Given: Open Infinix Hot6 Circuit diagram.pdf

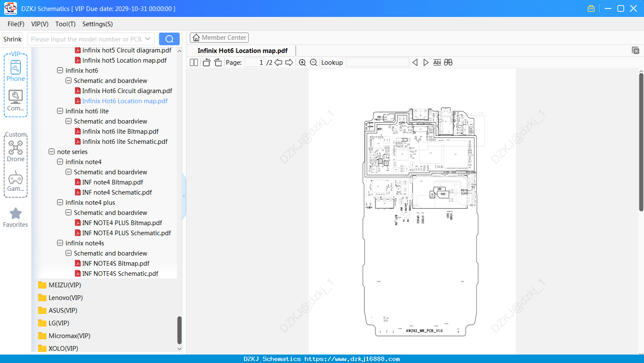Looking at the screenshot, I should click(x=123, y=91).
